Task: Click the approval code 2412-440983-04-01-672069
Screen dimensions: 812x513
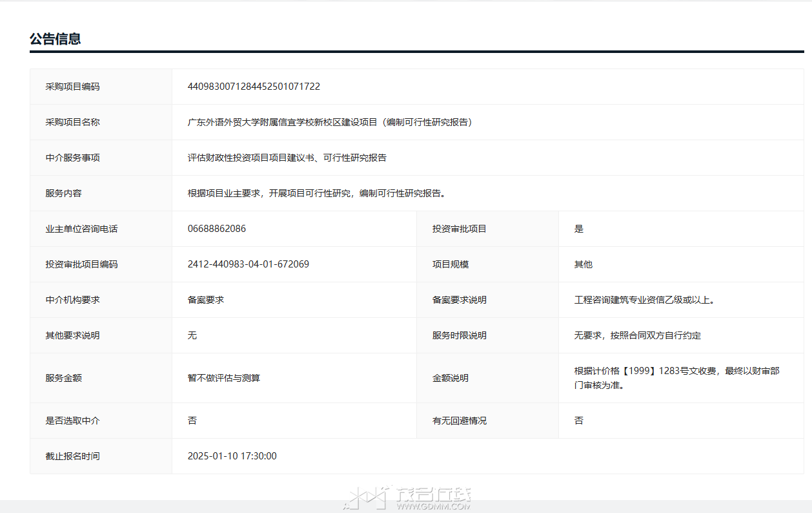Action: (x=248, y=264)
